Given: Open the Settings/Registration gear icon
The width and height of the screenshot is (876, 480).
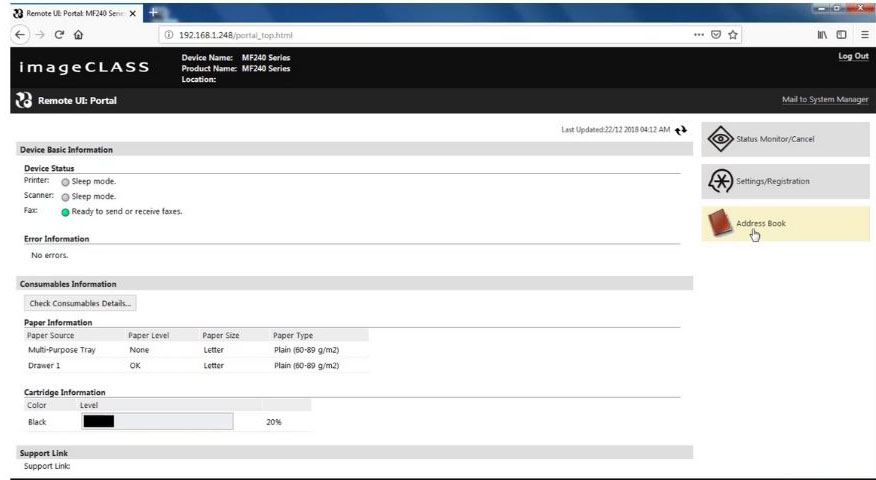Looking at the screenshot, I should [x=720, y=181].
